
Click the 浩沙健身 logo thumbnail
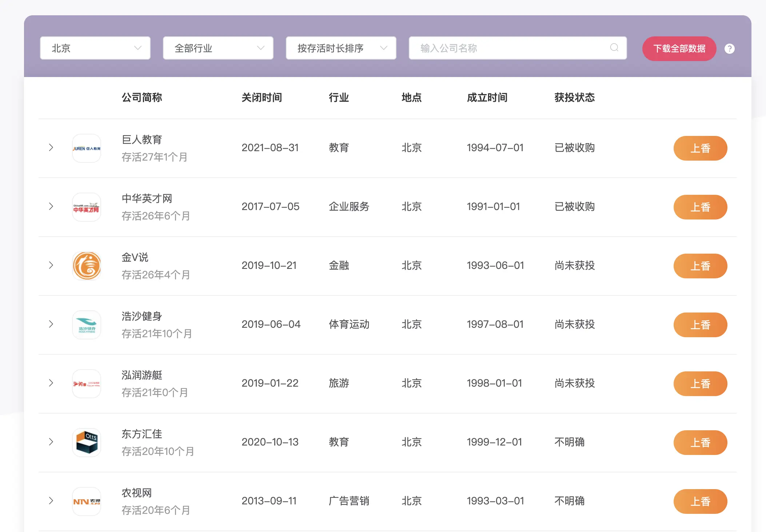click(87, 325)
